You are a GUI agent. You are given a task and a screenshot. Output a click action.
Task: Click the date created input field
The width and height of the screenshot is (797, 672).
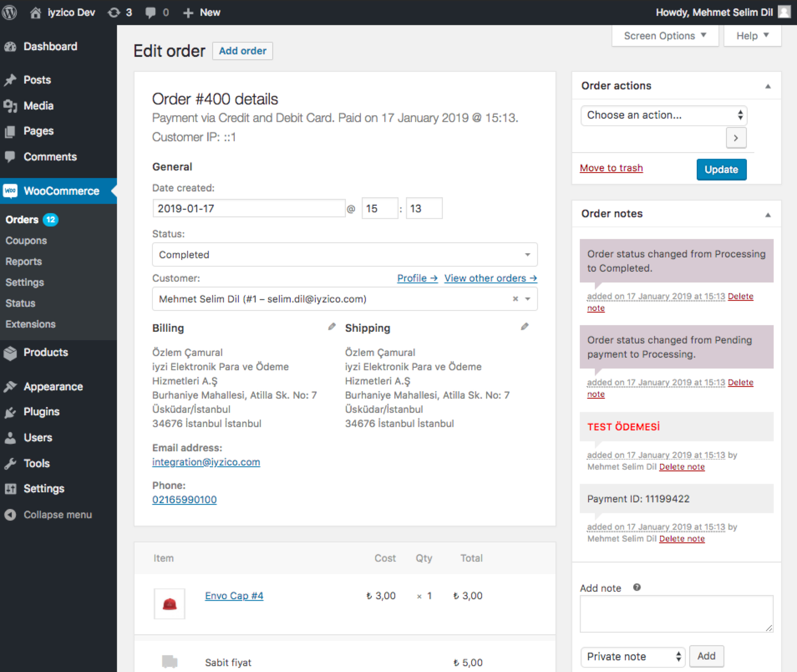[248, 208]
